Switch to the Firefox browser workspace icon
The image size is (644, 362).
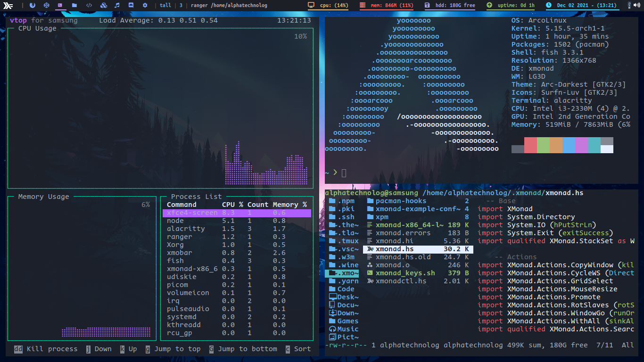[x=32, y=5]
